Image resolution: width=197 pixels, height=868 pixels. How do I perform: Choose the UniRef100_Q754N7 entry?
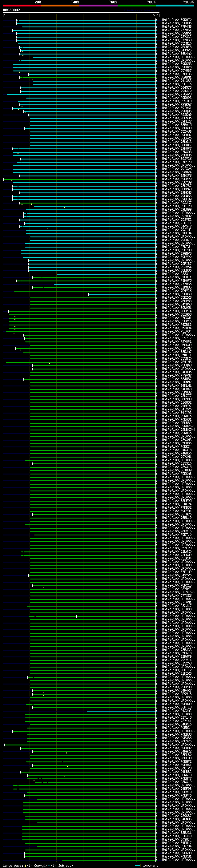[x=176, y=349]
